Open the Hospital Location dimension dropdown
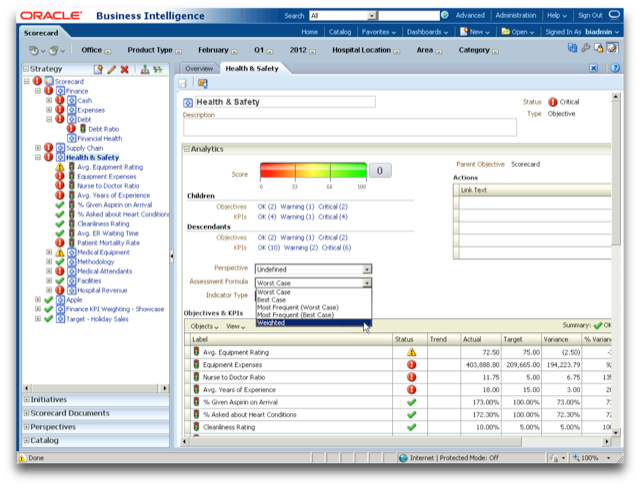640x487 pixels. [x=398, y=50]
